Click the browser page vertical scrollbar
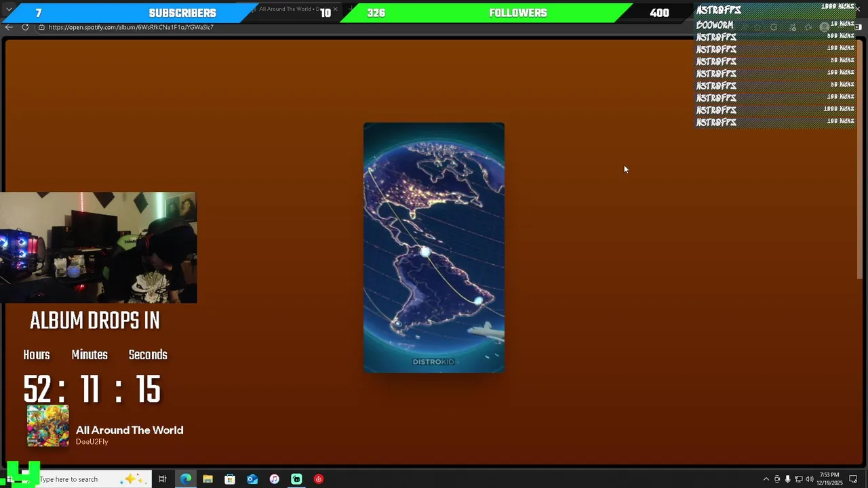This screenshot has width=868, height=488. [861, 159]
